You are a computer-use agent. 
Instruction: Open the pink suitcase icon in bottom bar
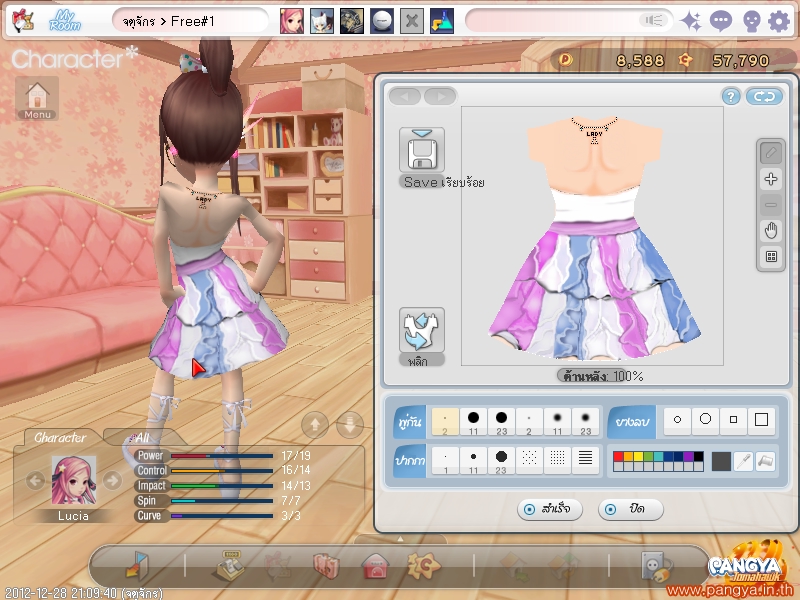click(326, 566)
